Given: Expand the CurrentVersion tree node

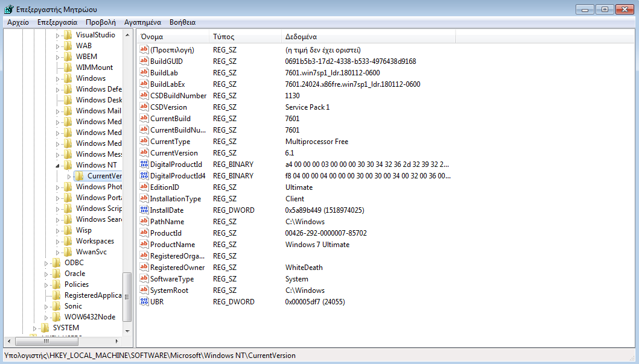Looking at the screenshot, I should [x=69, y=177].
